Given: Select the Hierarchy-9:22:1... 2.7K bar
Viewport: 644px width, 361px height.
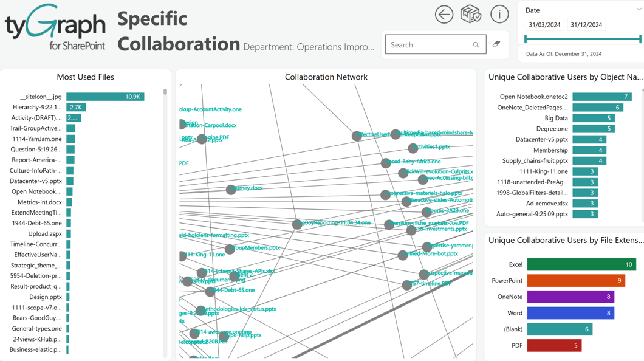Looking at the screenshot, I should click(x=76, y=107).
